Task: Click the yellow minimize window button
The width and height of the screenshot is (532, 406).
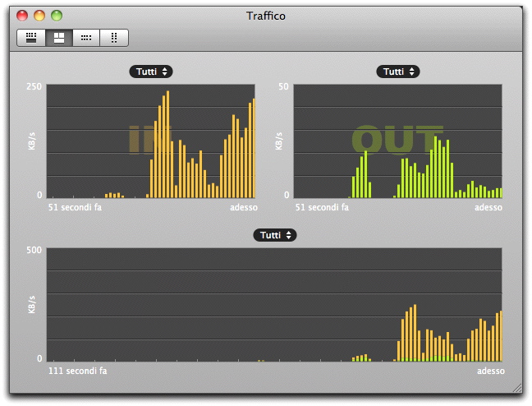Action: (39, 16)
